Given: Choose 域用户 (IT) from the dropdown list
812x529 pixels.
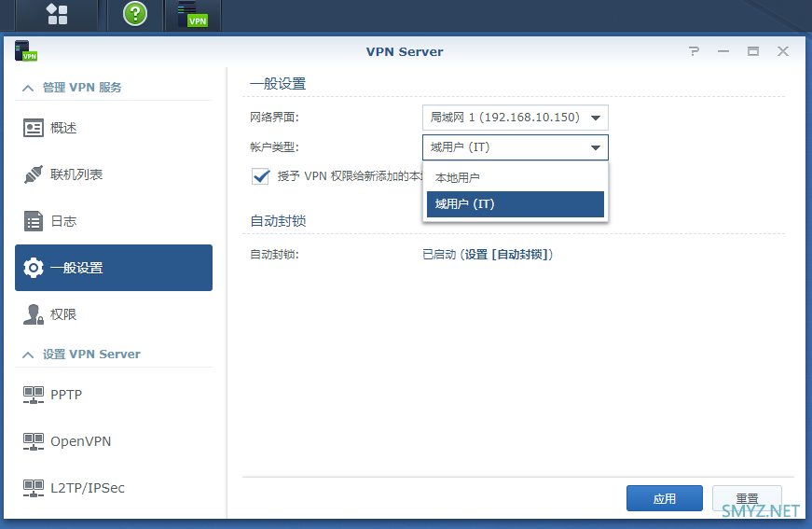Looking at the screenshot, I should pyautogui.click(x=516, y=204).
